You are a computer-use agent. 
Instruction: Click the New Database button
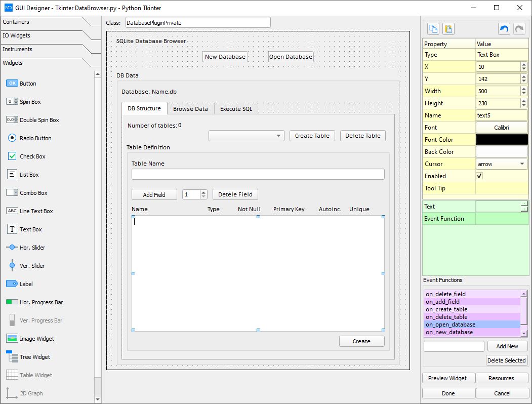point(225,57)
